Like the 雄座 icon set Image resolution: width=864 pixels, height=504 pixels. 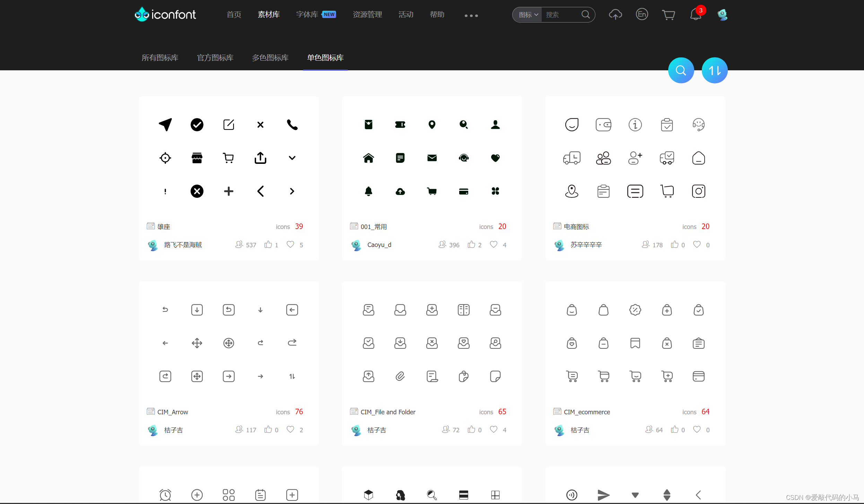[x=268, y=245]
